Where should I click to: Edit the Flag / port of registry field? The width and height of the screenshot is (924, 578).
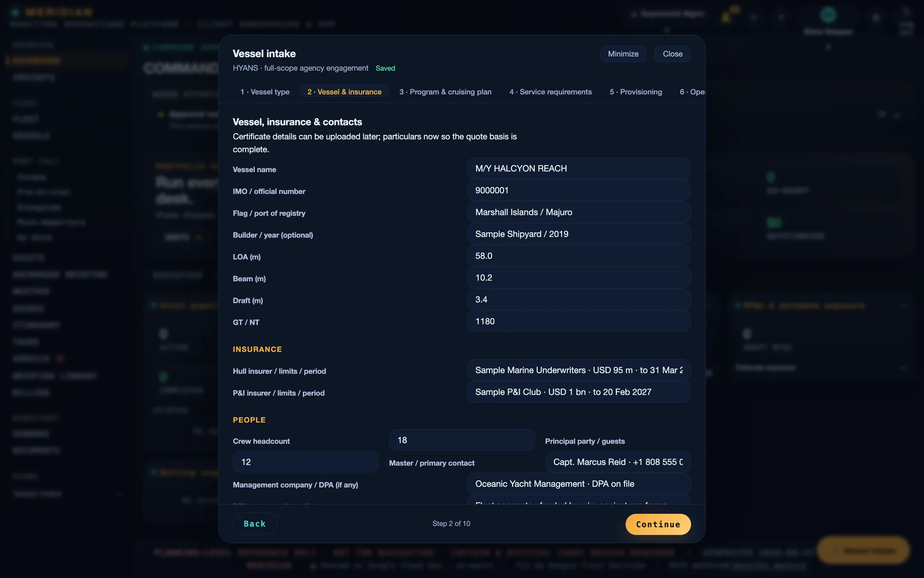coord(579,212)
